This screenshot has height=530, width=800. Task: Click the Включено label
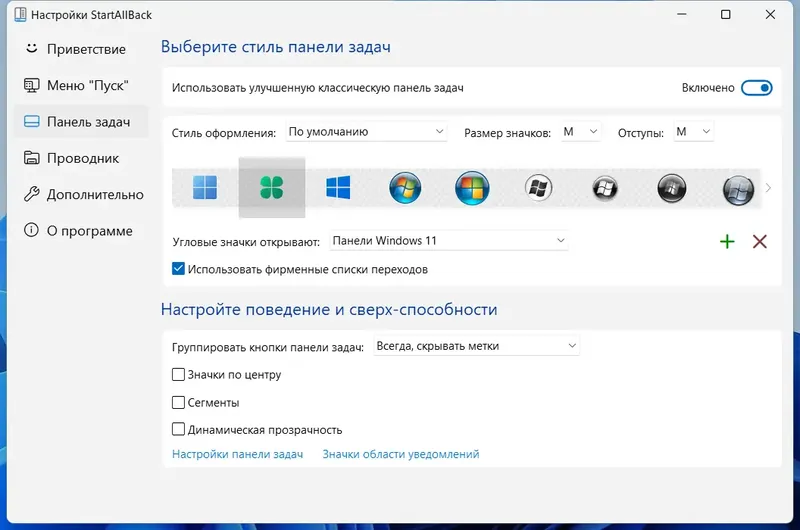coord(708,88)
